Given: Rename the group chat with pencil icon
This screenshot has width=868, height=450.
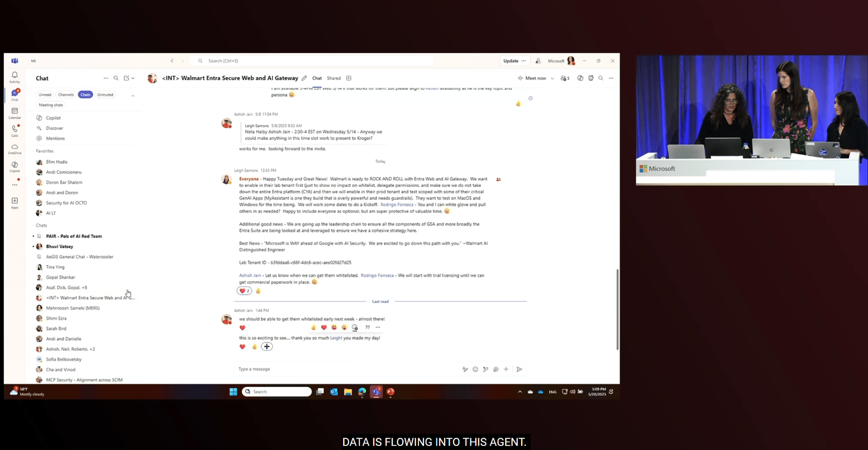Looking at the screenshot, I should point(304,78).
